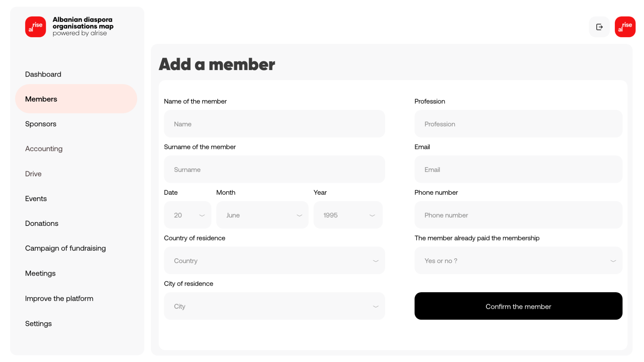Click the Name input field
Image resolution: width=644 pixels, height=362 pixels.
click(274, 124)
